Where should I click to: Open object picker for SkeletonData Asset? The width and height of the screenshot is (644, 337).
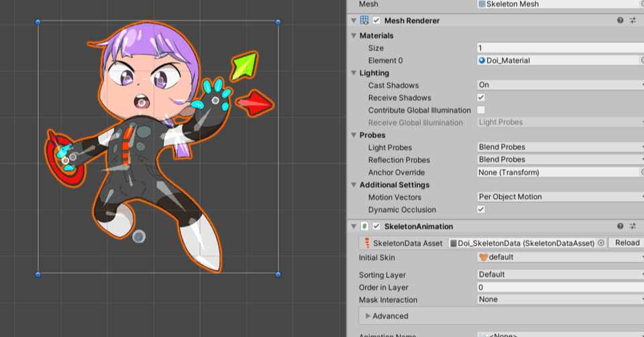tap(601, 243)
